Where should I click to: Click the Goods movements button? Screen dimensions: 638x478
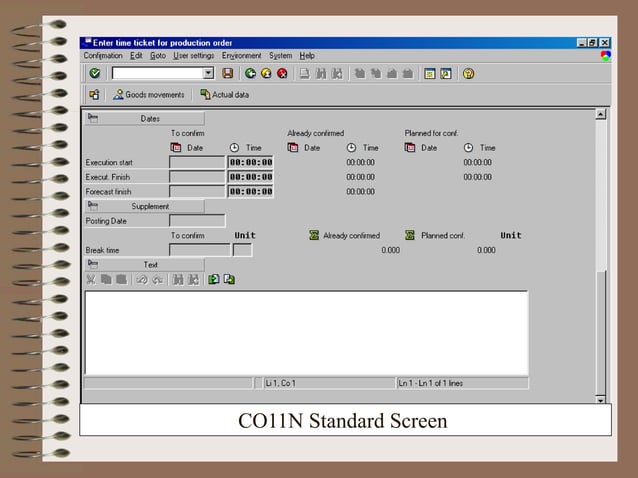point(149,95)
